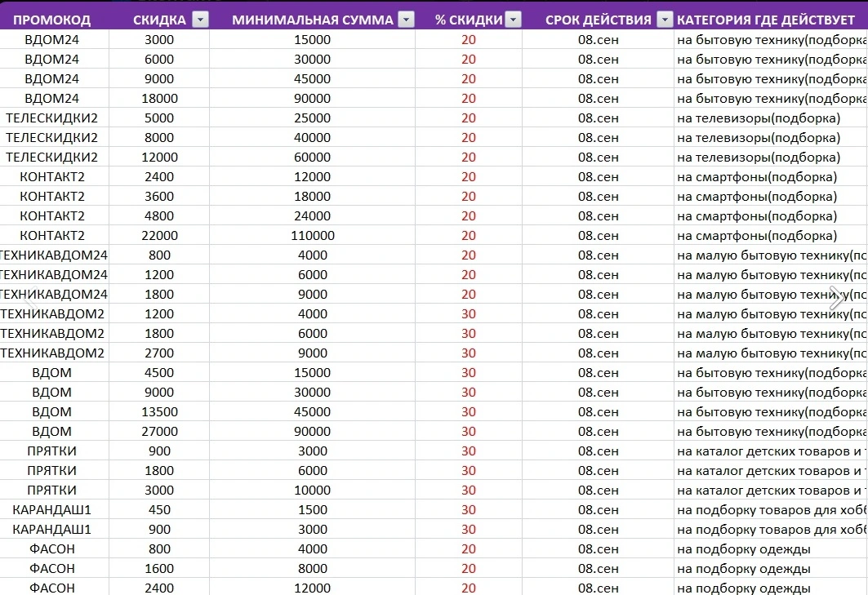868x595 pixels.
Task: Select the 13500 discount cell
Action: (159, 412)
